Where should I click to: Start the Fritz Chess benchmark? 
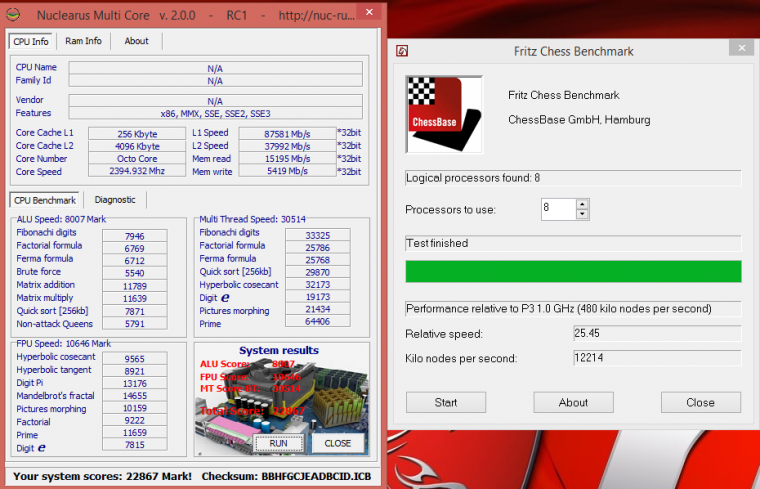445,402
